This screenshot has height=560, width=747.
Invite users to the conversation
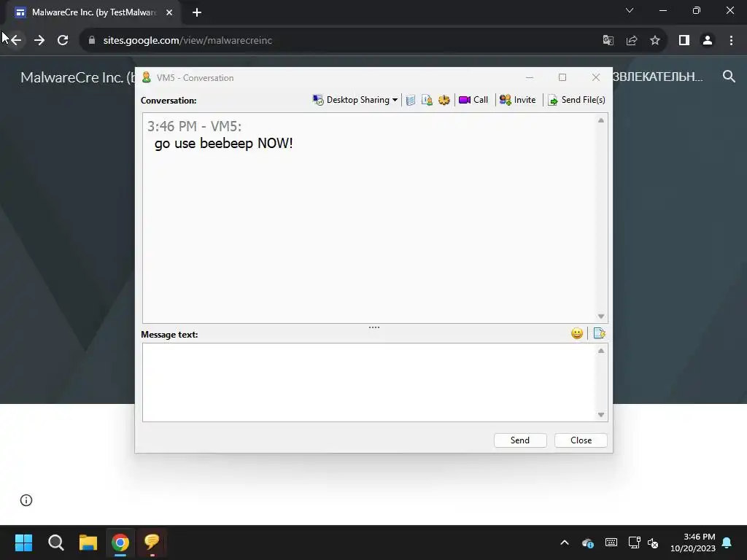point(517,100)
